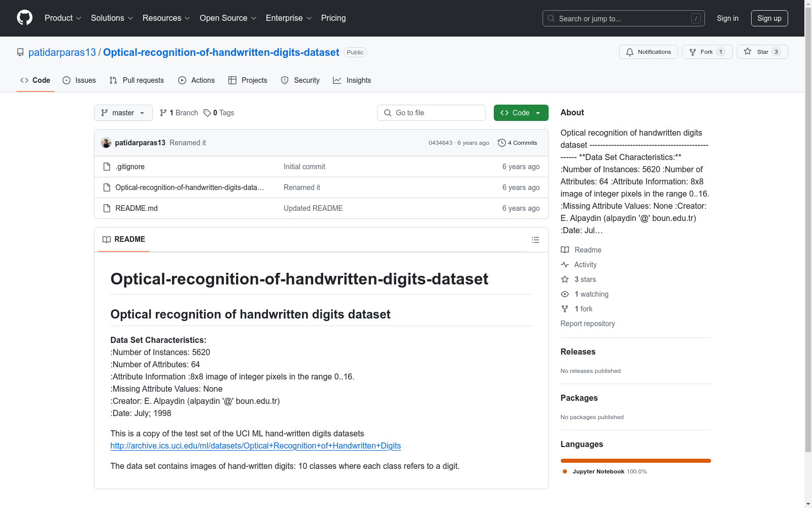
Task: Click the slash shortcut key icon in search
Action: [x=696, y=18]
